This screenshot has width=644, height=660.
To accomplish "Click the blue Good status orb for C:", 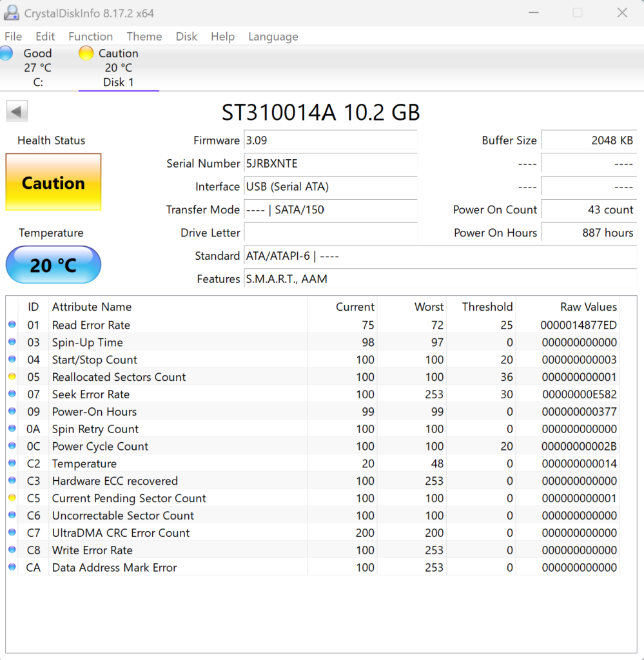I will (6, 53).
